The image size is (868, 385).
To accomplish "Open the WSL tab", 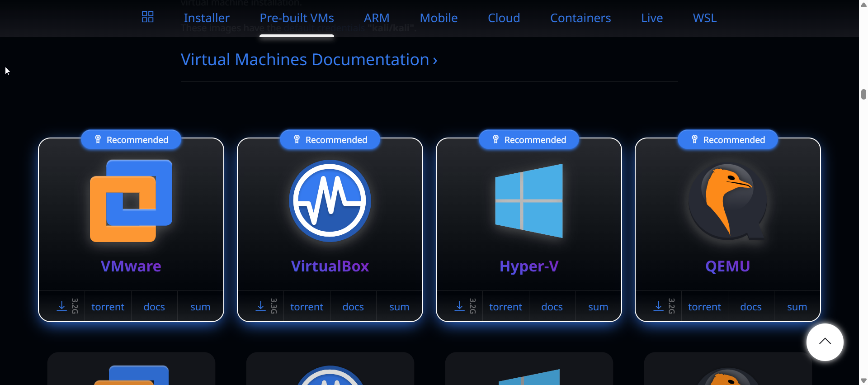I will (x=705, y=18).
